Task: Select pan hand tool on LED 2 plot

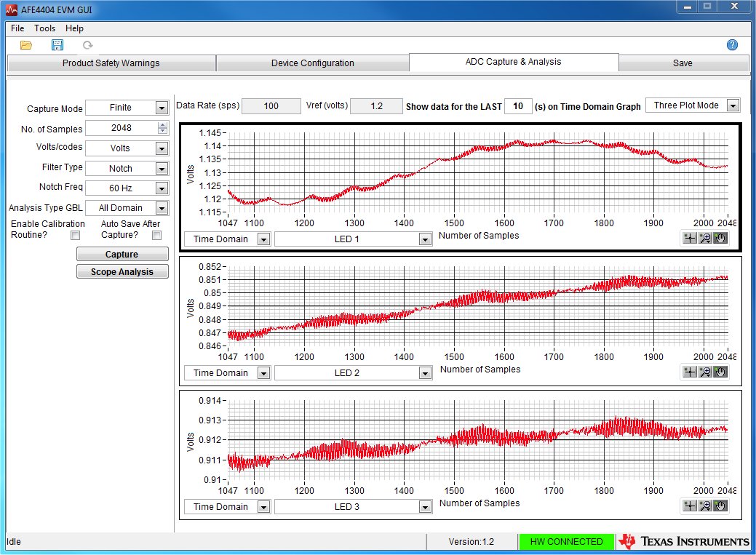Action: 720,372
